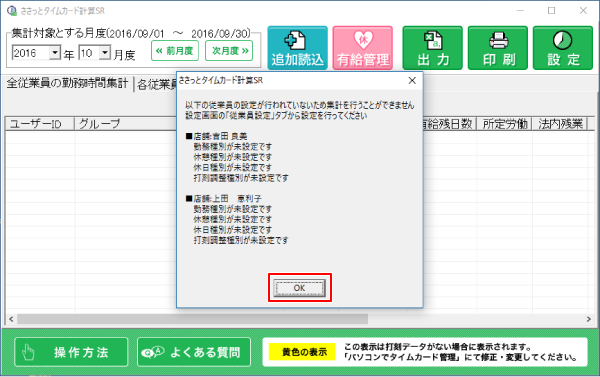
Task: Select the 全従業員の勤務時間集計 tab
Action: (67, 83)
